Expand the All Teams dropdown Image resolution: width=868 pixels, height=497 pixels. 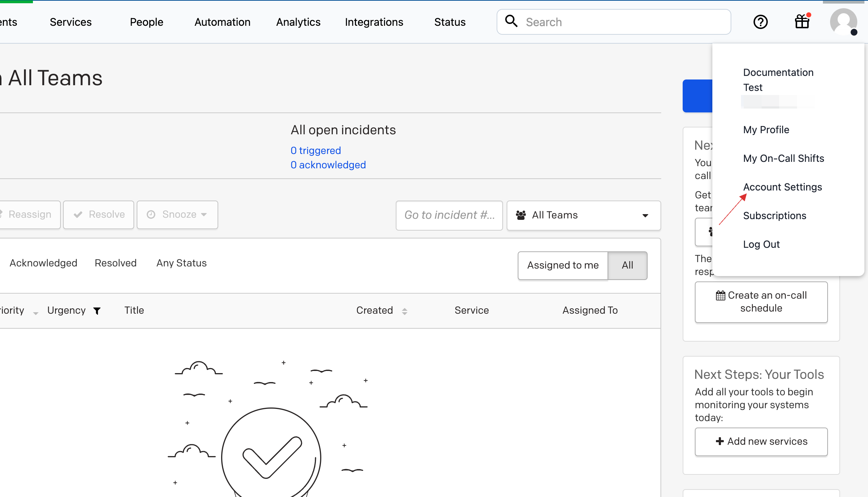tap(584, 215)
